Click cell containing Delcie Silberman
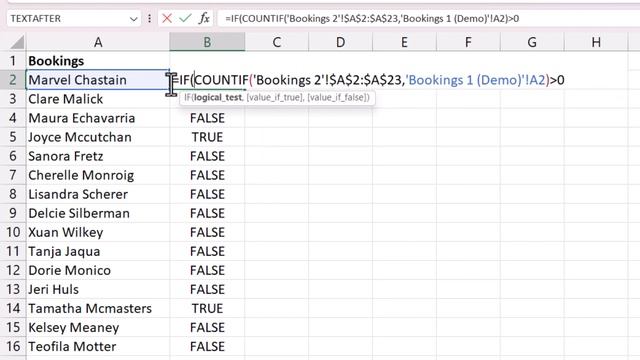This screenshot has width=640, height=360. pyautogui.click(x=98, y=213)
